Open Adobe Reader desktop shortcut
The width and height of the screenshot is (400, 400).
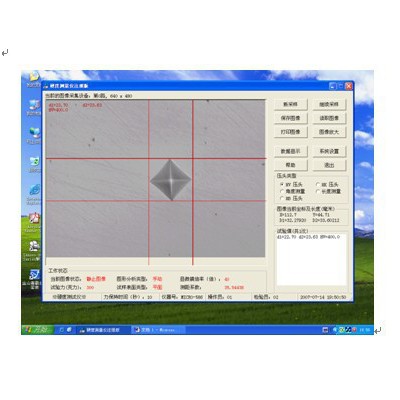pos(33,221)
